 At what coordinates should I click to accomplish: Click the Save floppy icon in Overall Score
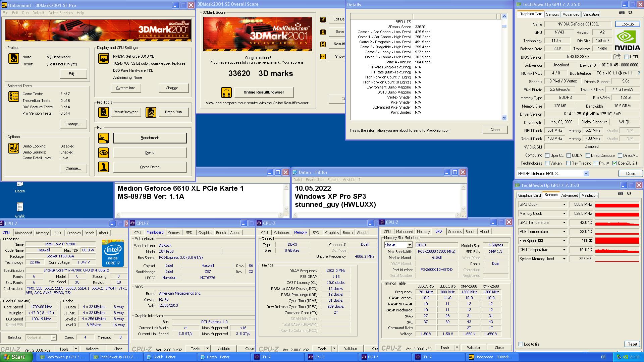click(323, 32)
